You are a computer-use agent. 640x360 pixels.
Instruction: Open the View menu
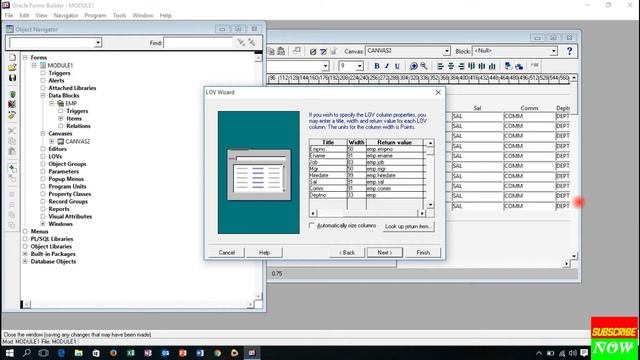click(x=41, y=16)
